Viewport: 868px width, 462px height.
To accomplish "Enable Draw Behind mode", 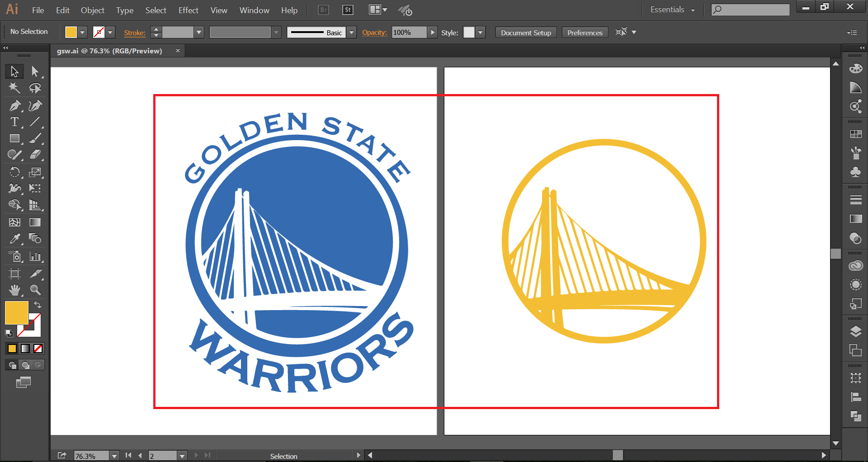I will coord(25,365).
